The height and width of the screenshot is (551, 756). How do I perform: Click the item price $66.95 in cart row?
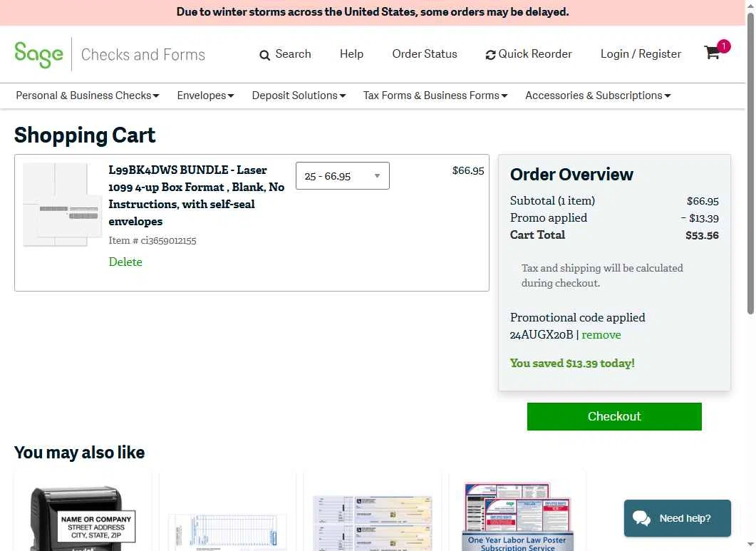click(x=467, y=170)
